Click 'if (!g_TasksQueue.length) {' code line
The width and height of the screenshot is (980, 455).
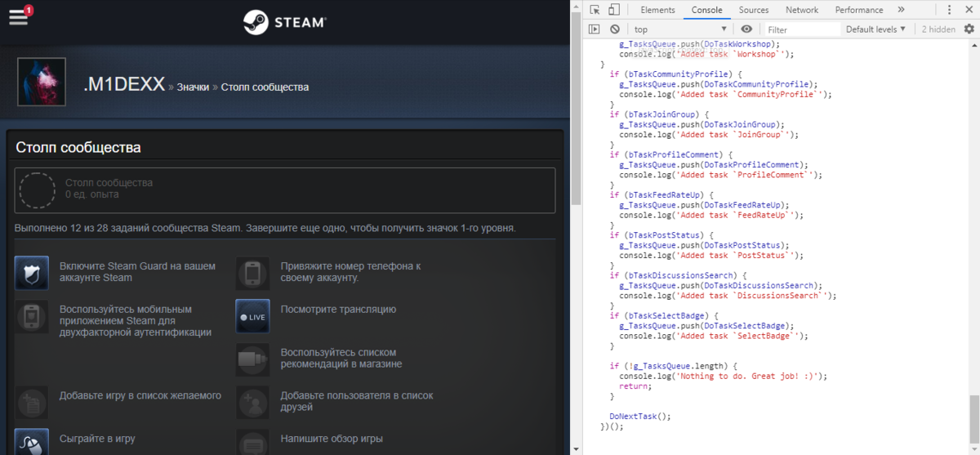pyautogui.click(x=673, y=366)
